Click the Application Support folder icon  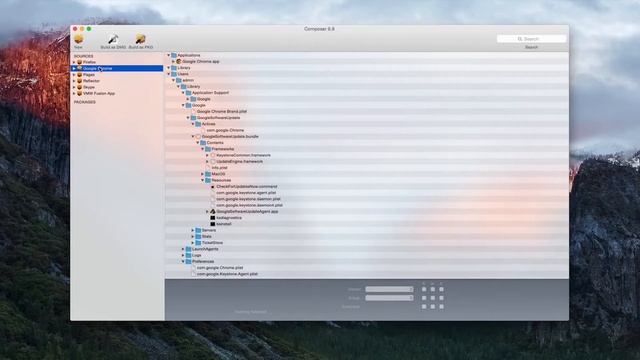189,93
